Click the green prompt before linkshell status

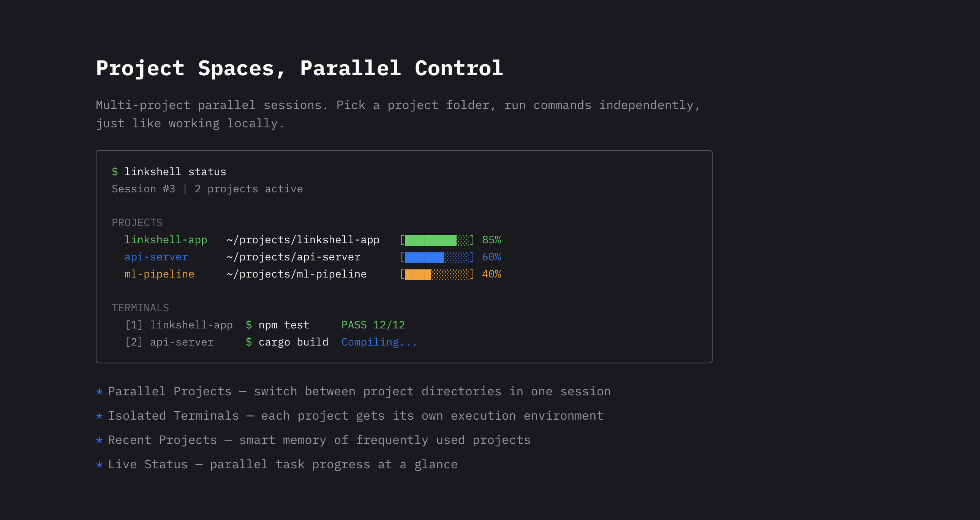click(x=114, y=172)
